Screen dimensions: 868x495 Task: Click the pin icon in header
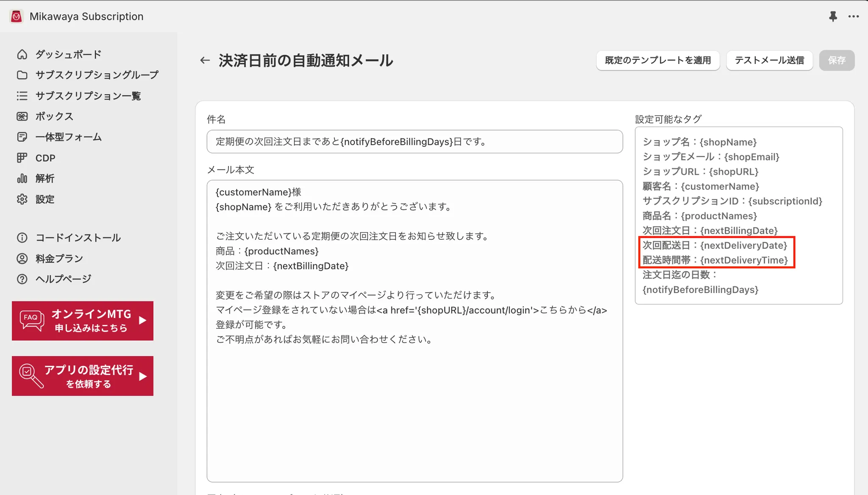pyautogui.click(x=833, y=17)
